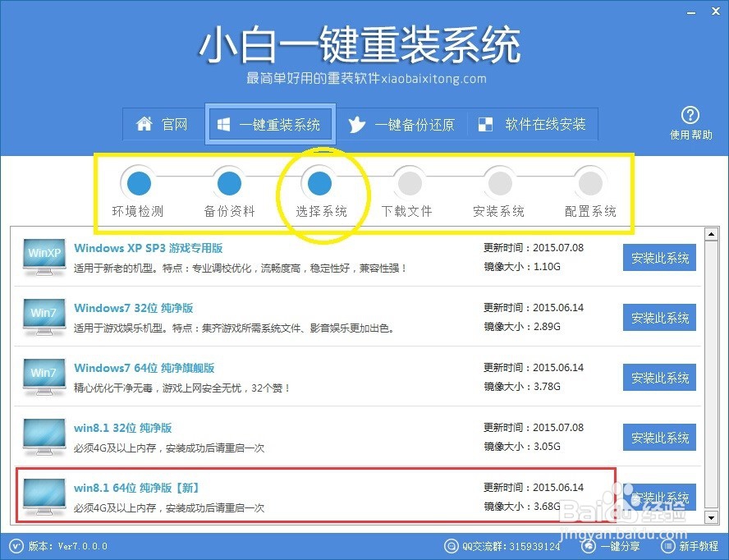Image resolution: width=729 pixels, height=560 pixels.
Task: Click the bird icon on the backup tab
Action: tap(356, 125)
